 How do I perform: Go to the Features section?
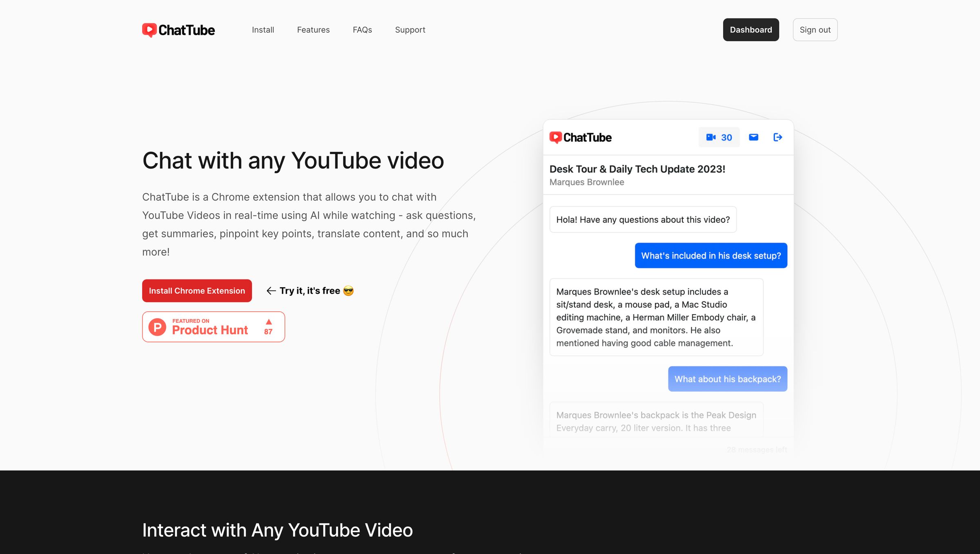pos(313,30)
